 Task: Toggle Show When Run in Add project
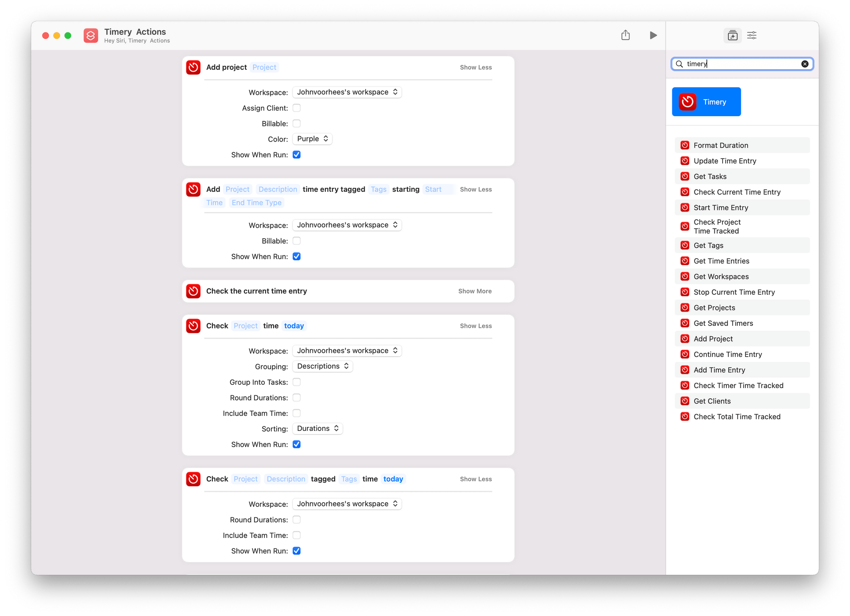coord(296,154)
